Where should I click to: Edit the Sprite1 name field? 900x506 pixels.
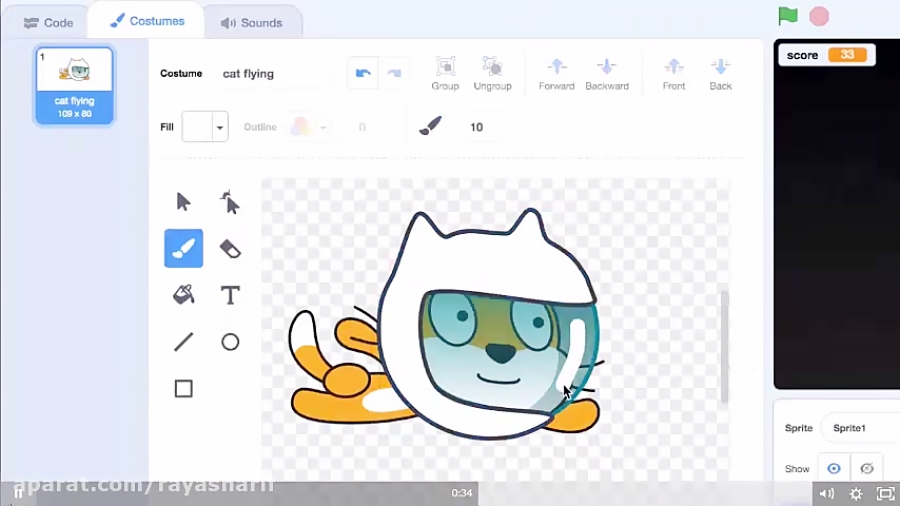(x=860, y=428)
